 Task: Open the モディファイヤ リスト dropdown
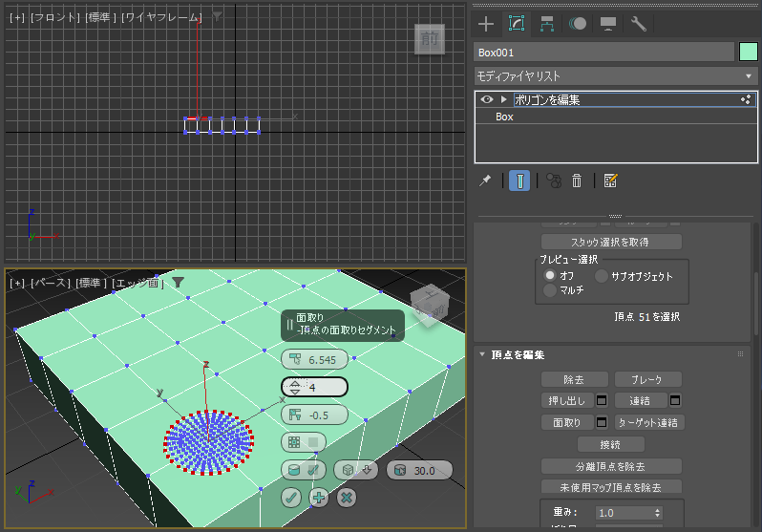click(x=616, y=76)
